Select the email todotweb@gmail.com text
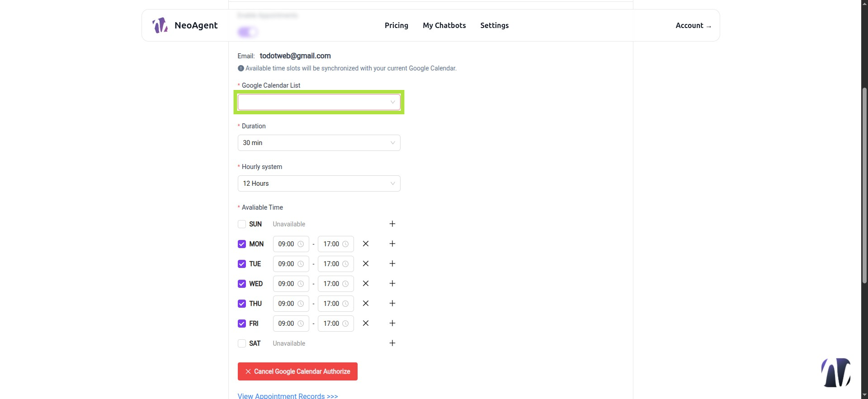The width and height of the screenshot is (868, 399). coord(295,56)
